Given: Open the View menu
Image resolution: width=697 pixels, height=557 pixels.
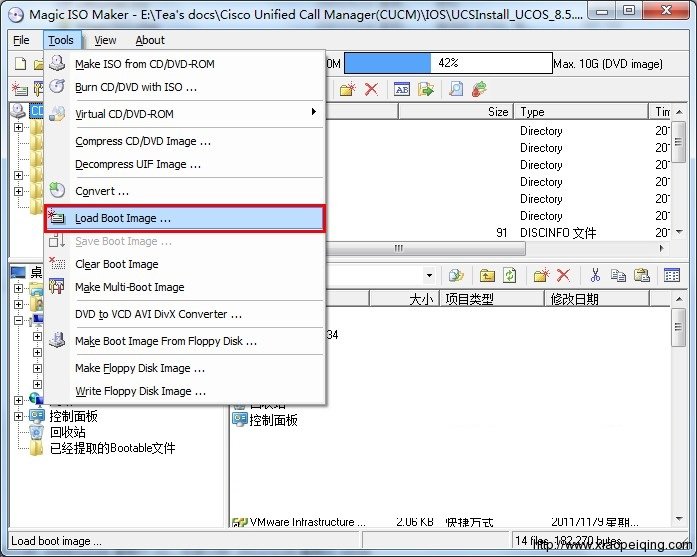Looking at the screenshot, I should tap(105, 40).
